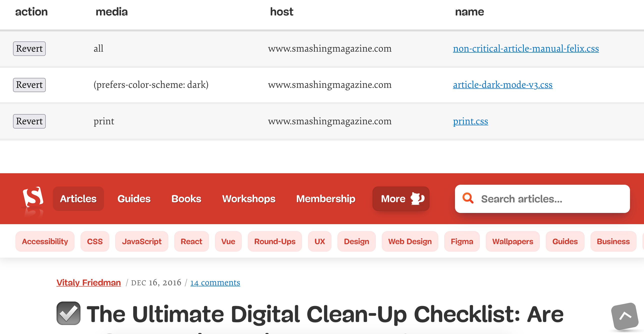Click the article date 'DEC 16, 2016'
This screenshot has width=644, height=334.
pyautogui.click(x=156, y=283)
